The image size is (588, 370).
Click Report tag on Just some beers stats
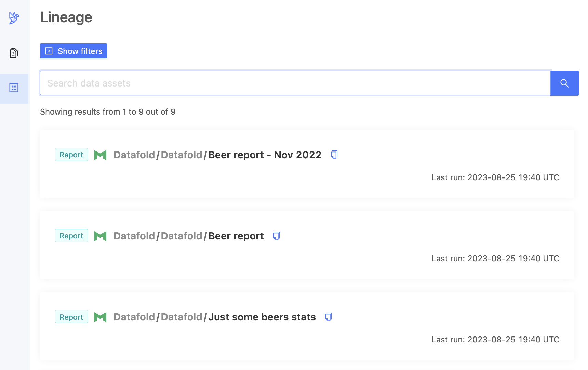tap(71, 317)
